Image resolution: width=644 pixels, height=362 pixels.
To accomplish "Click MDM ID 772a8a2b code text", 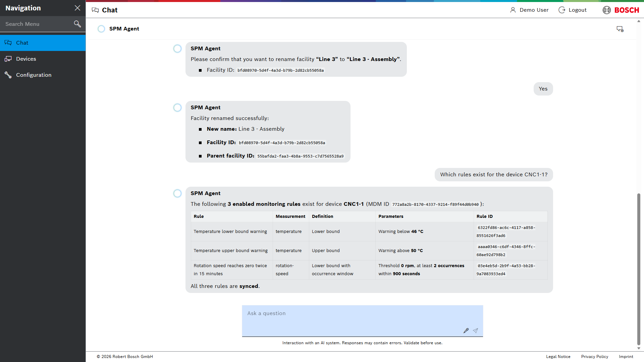I will 435,204.
